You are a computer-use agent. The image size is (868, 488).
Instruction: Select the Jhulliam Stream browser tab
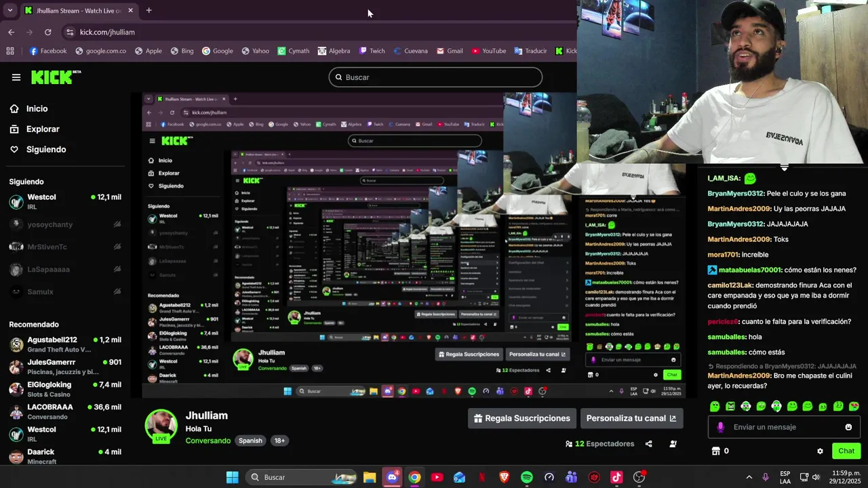[x=79, y=11]
